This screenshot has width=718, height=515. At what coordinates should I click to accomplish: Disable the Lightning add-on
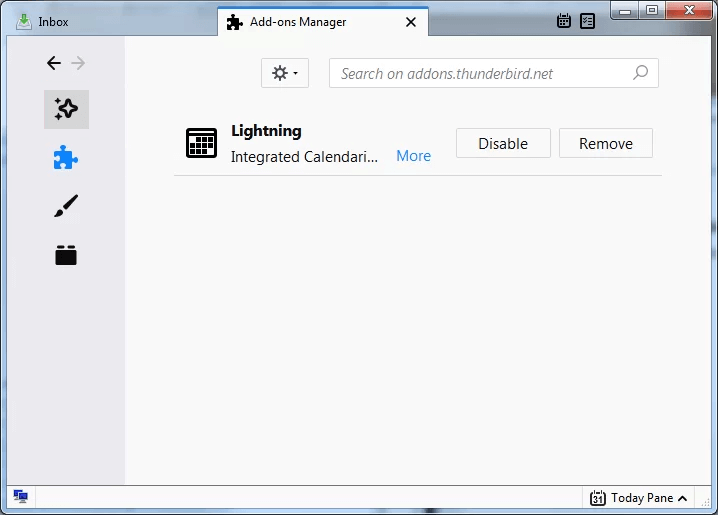503,143
